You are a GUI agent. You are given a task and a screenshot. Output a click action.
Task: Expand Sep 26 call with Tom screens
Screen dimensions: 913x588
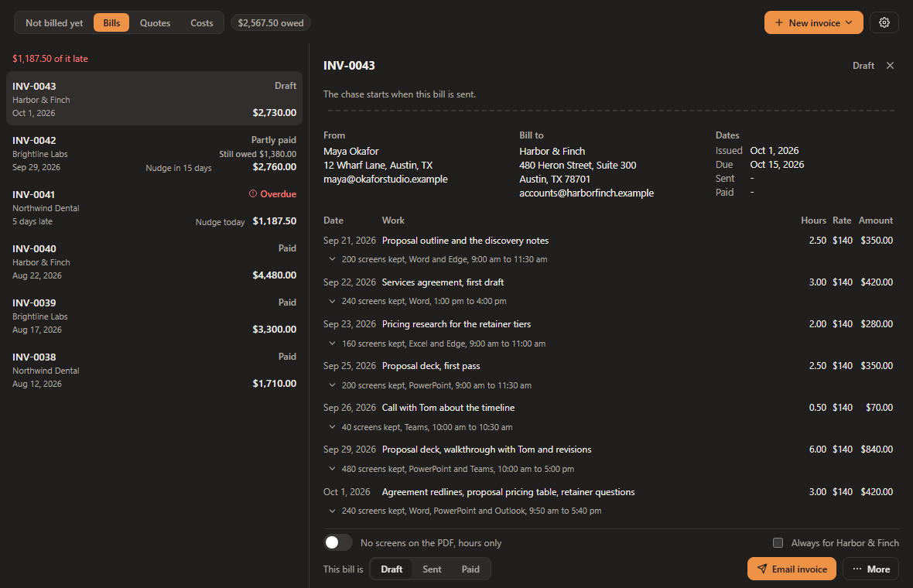click(x=332, y=427)
